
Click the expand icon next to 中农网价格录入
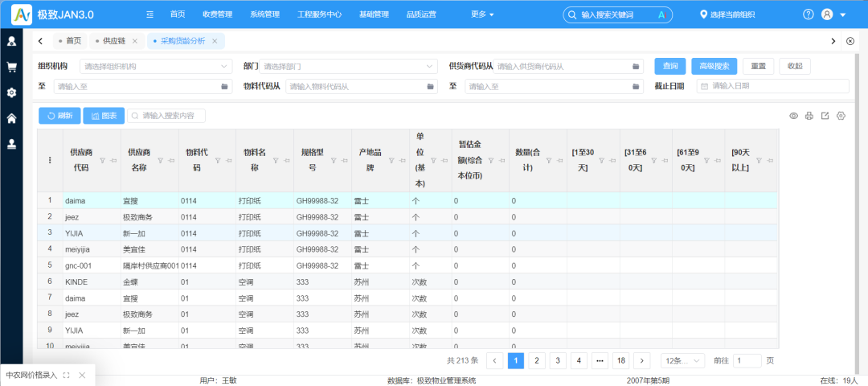click(66, 376)
